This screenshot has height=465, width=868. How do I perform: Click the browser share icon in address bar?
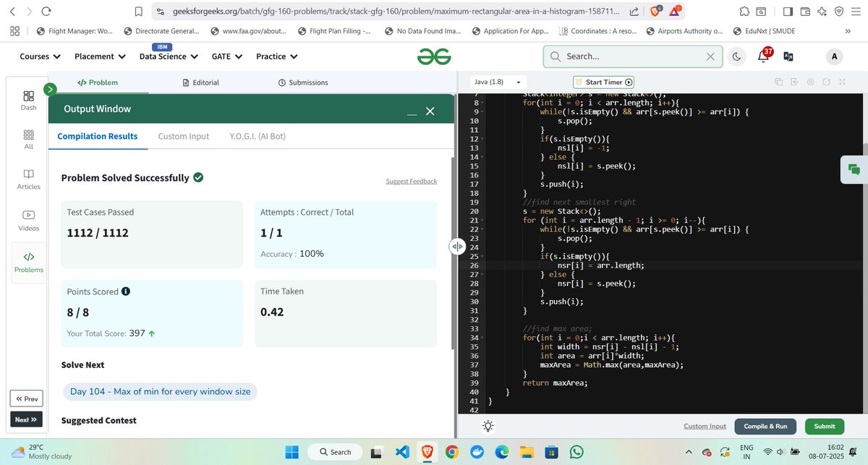[x=634, y=12]
